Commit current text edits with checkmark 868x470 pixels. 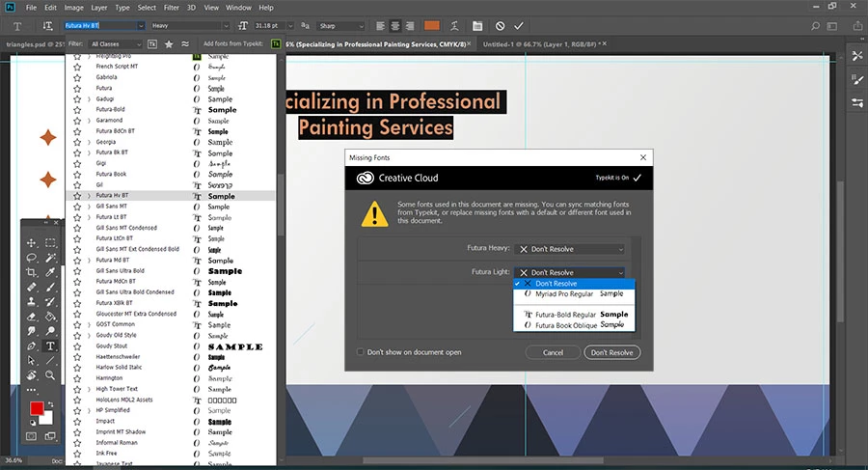pyautogui.click(x=519, y=26)
